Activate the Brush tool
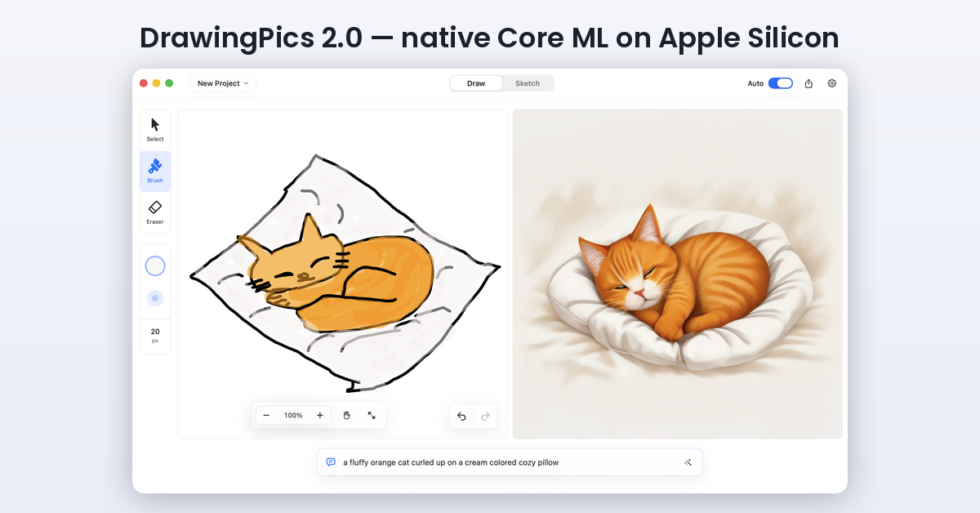Screen dimensions: 980x513 (155, 171)
